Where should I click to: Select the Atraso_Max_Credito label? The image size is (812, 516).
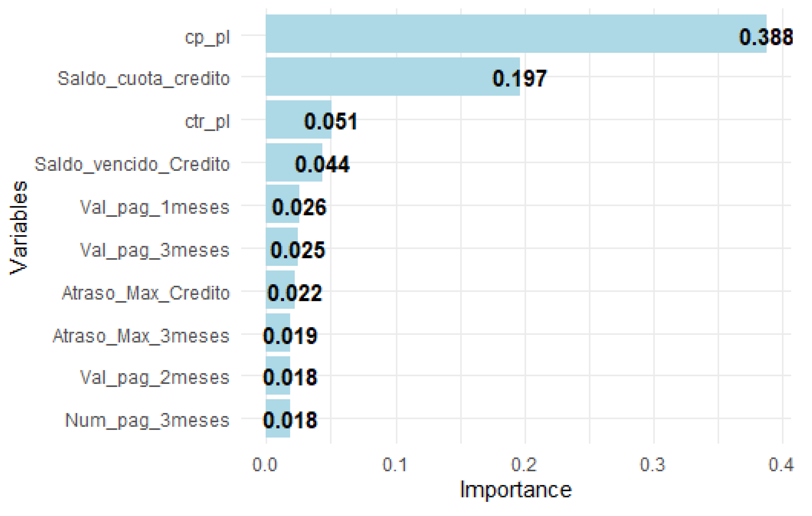click(146, 293)
